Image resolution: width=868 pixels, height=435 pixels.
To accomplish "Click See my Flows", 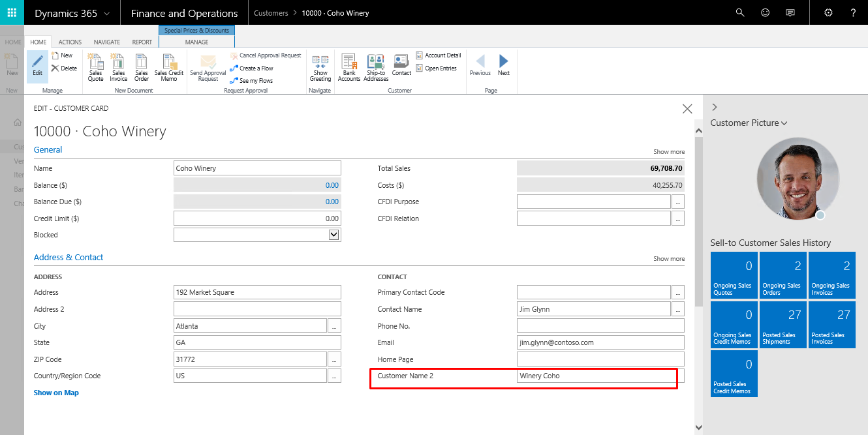I will coord(251,81).
